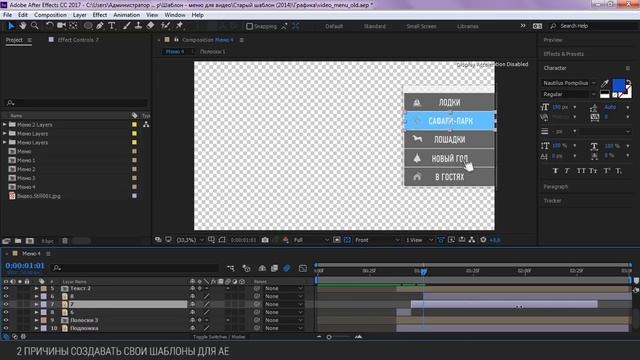This screenshot has width=640, height=360.
Task: Toggle visibility of selected layer 7
Action: coord(6,304)
